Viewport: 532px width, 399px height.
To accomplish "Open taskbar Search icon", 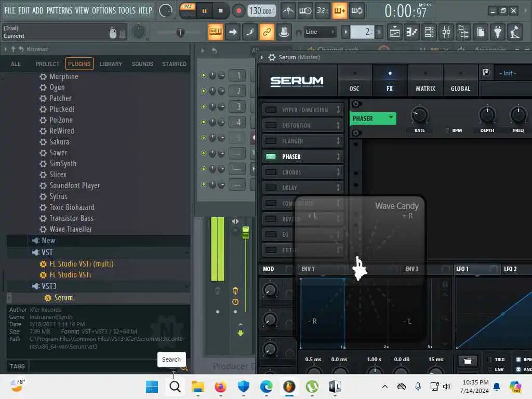I will point(175,387).
